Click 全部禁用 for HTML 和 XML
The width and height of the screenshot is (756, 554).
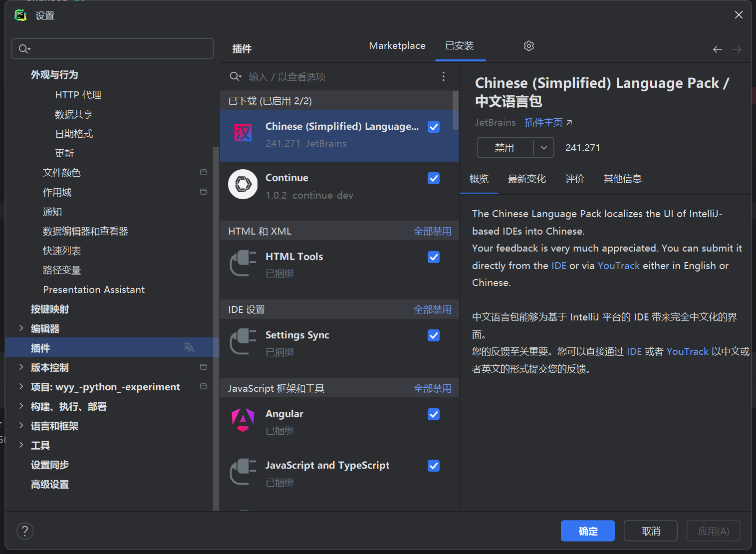[433, 231]
